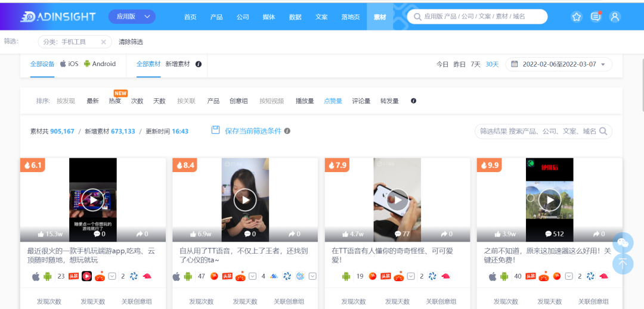This screenshot has height=309, width=644.
Task: Click the save icon for 保存当前筛选条件
Action: click(x=216, y=130)
